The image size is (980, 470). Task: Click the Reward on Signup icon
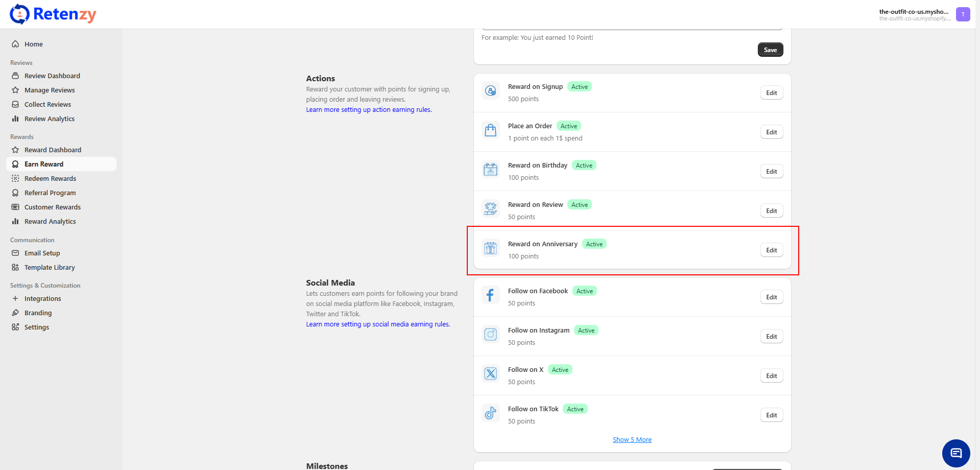pyautogui.click(x=490, y=91)
